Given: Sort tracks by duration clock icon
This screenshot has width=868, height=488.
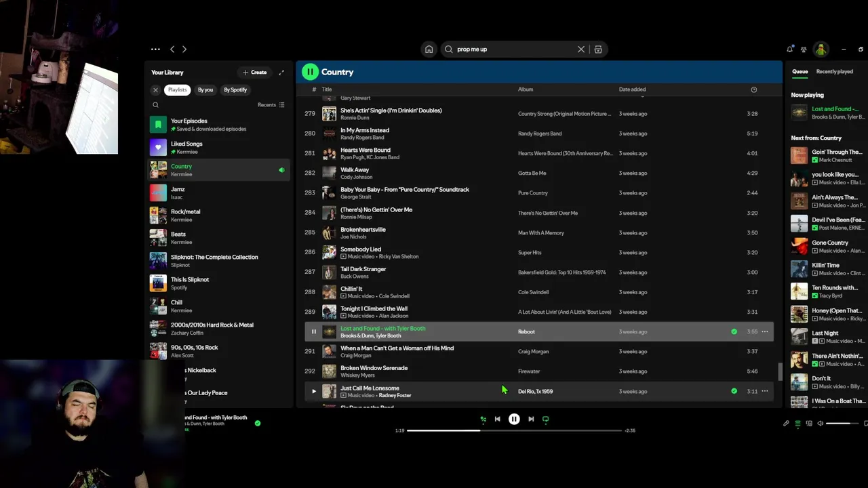Looking at the screenshot, I should [753, 89].
